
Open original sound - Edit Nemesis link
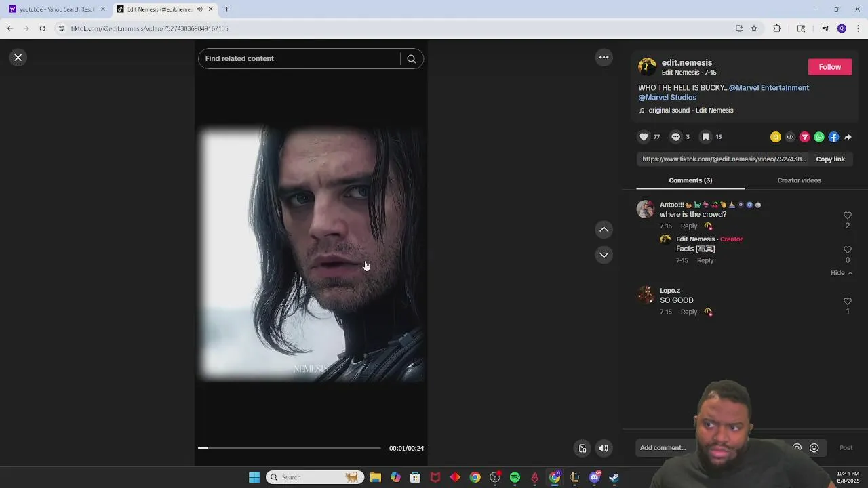(x=690, y=110)
